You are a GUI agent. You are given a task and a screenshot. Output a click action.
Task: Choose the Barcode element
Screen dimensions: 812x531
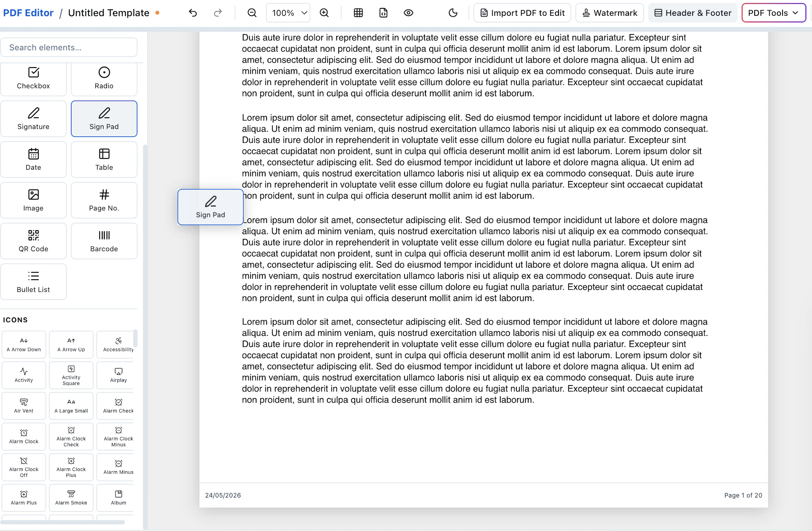[x=104, y=241]
